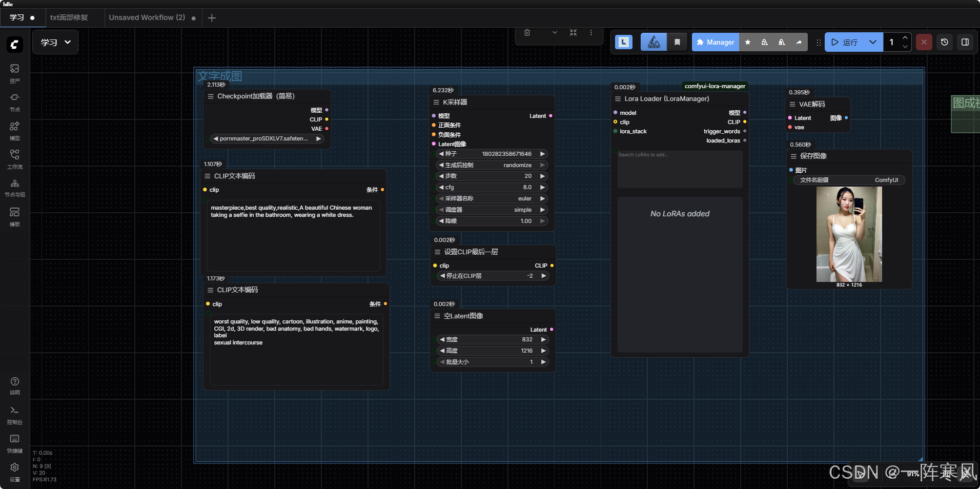
Task: Click the share arrow icon beside Manager
Action: click(x=799, y=42)
